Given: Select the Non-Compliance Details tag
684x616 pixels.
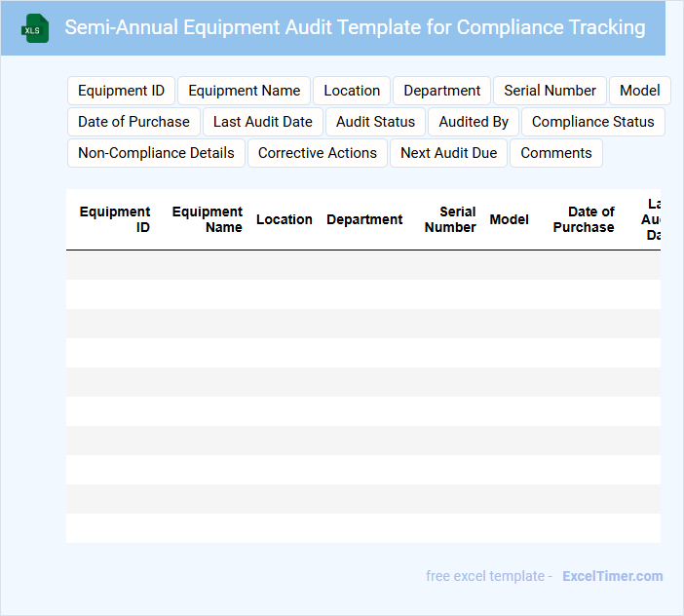Looking at the screenshot, I should pyautogui.click(x=156, y=153).
